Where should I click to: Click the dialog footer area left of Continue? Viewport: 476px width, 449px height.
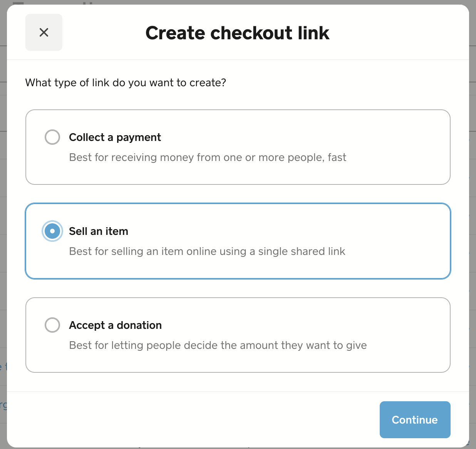[x=193, y=420]
